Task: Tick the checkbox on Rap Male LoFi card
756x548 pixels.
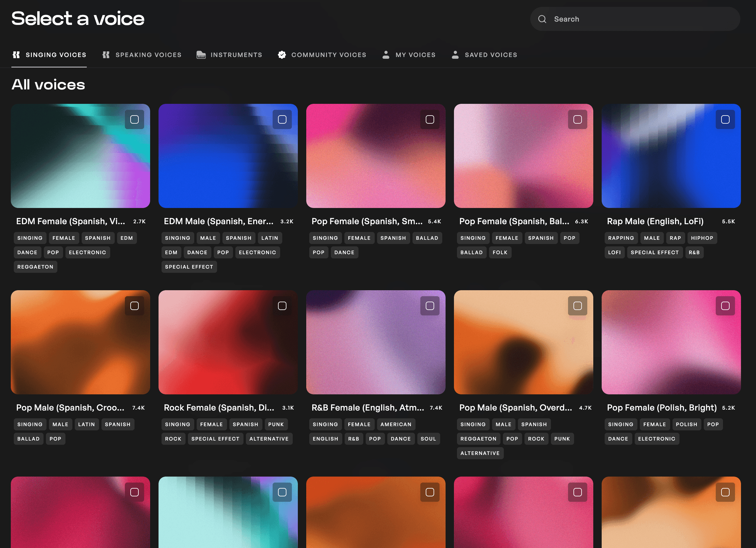Action: click(725, 119)
